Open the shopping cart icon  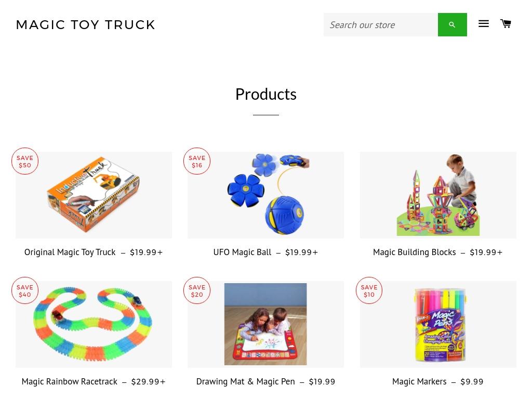click(506, 23)
